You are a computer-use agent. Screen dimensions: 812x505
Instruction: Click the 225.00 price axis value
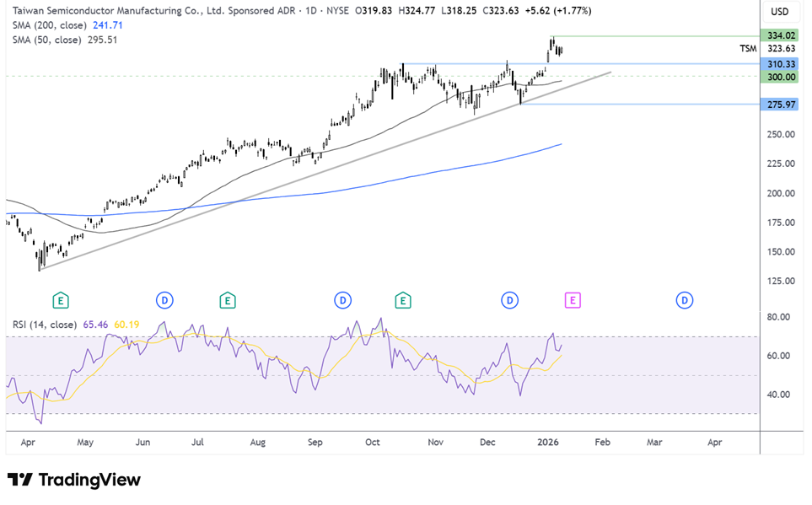[781, 164]
